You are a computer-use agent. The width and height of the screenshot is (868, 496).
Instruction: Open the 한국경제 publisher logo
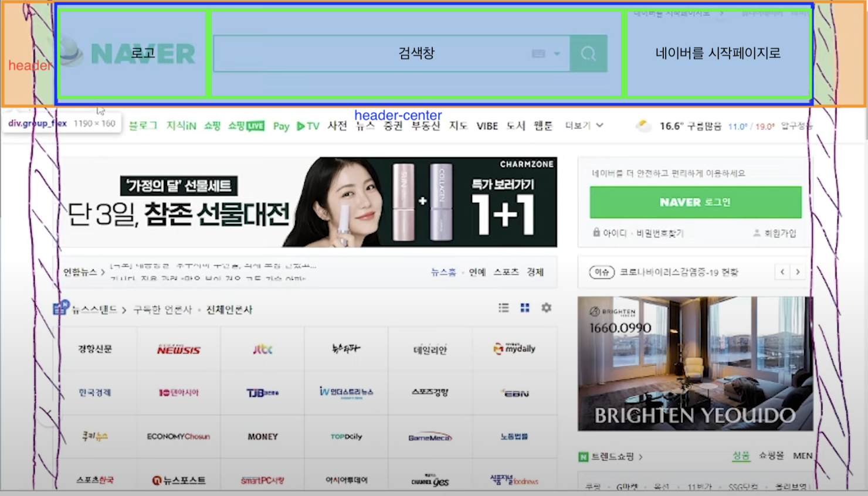(x=95, y=392)
